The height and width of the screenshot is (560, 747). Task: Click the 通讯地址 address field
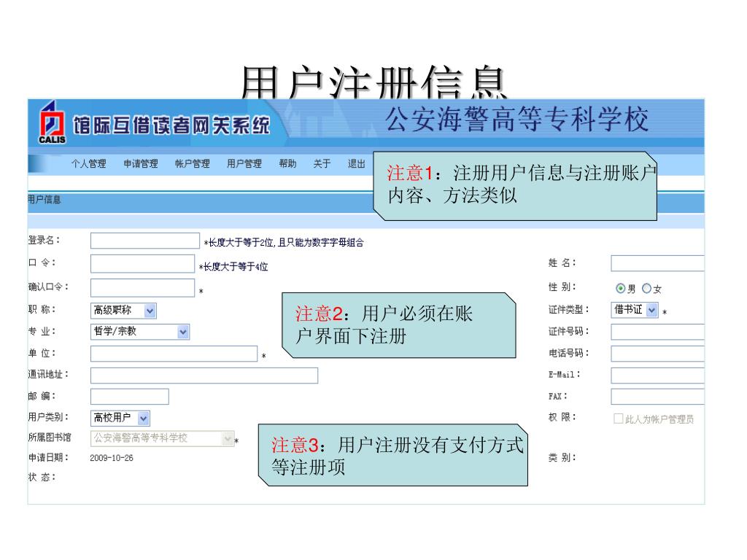pyautogui.click(x=204, y=376)
